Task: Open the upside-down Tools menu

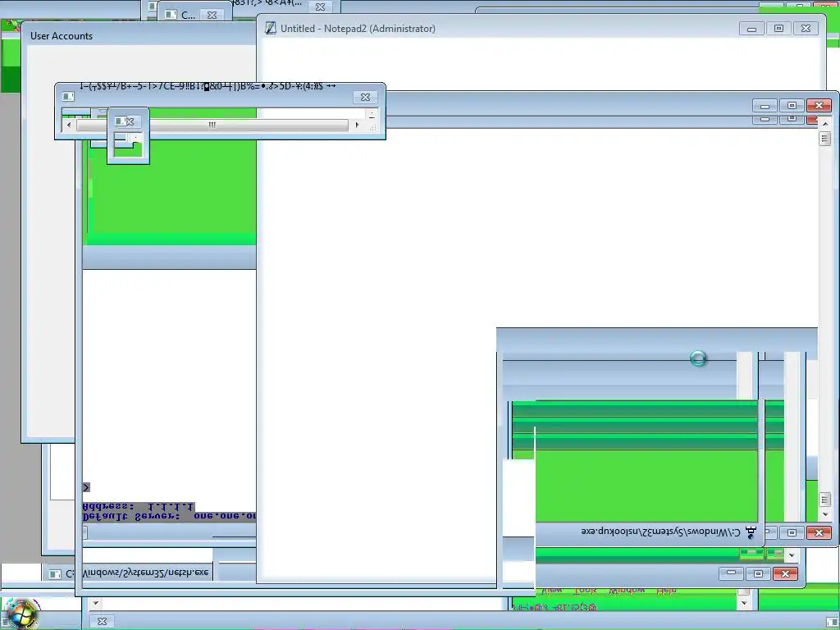Action: click(x=585, y=591)
